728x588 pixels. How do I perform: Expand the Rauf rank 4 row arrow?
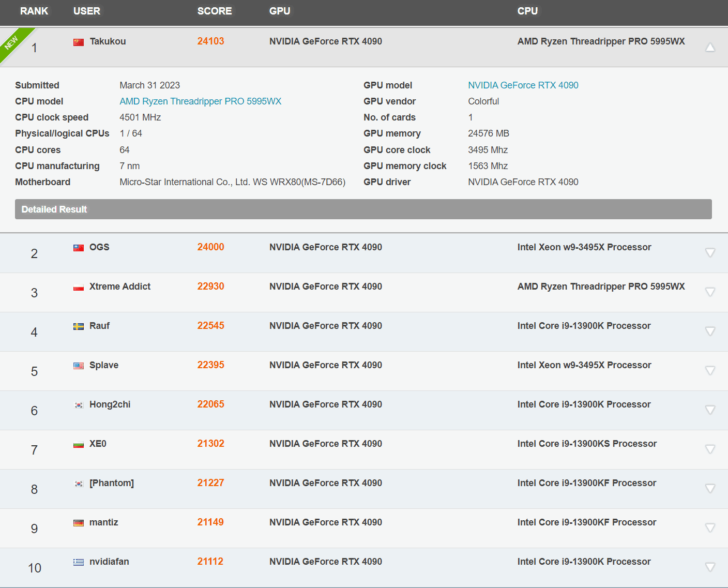[710, 331]
